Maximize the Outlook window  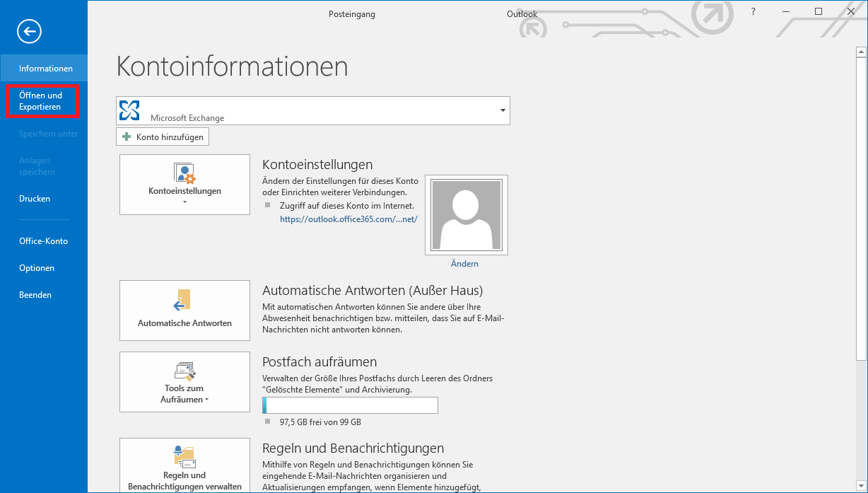[x=819, y=12]
